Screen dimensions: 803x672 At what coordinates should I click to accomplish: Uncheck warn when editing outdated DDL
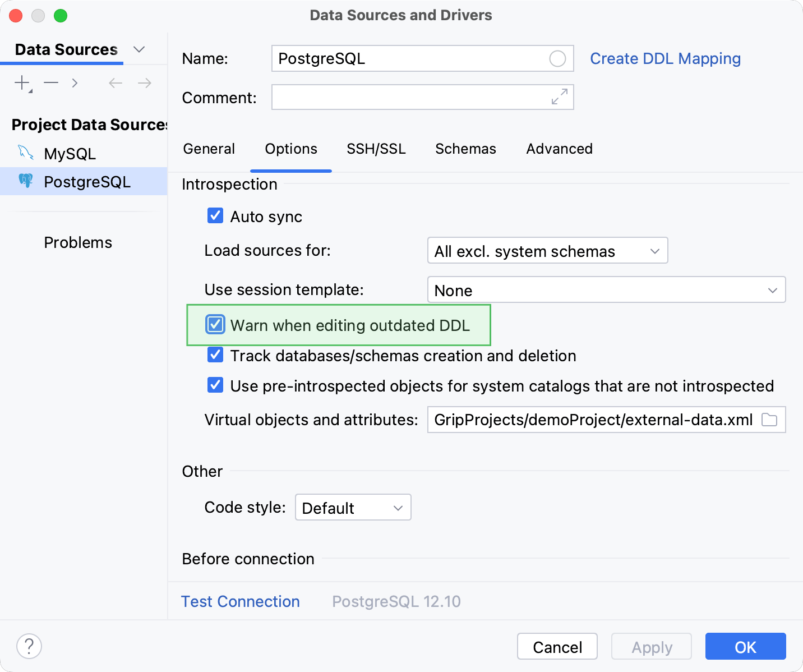pos(215,324)
